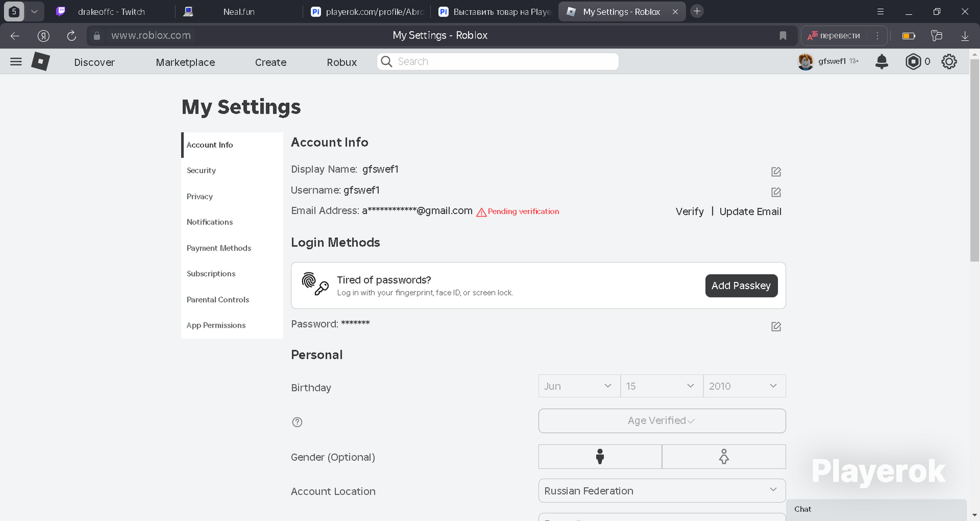Open browser downloads

(x=965, y=35)
